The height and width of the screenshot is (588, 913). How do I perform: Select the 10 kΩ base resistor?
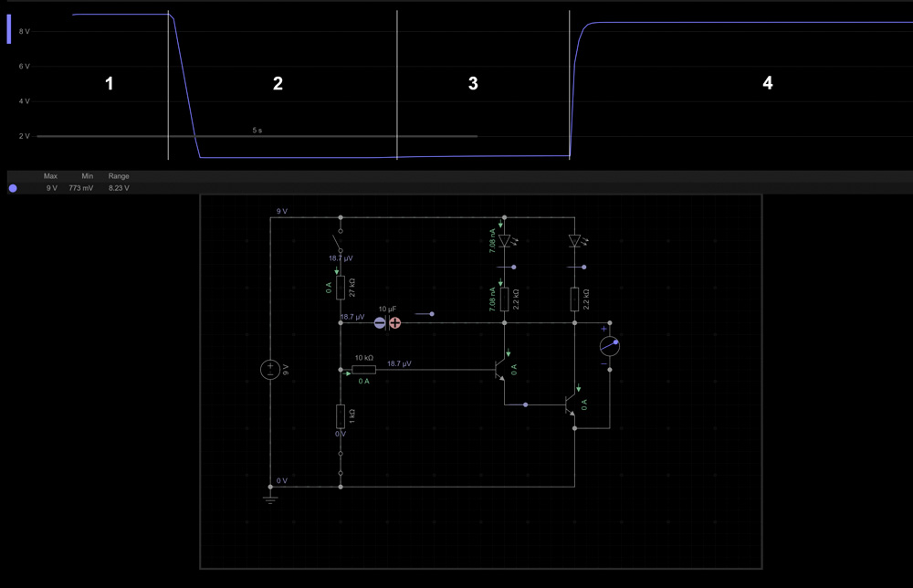[363, 370]
